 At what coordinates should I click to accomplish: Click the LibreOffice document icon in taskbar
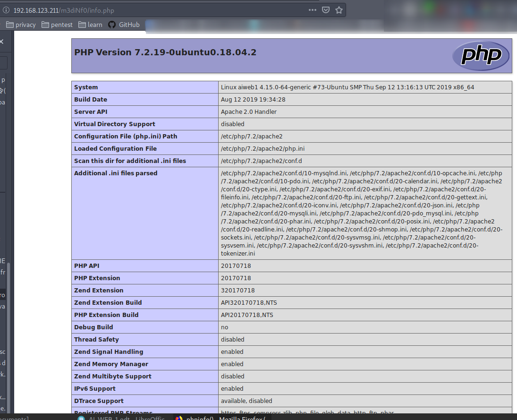pos(81,418)
